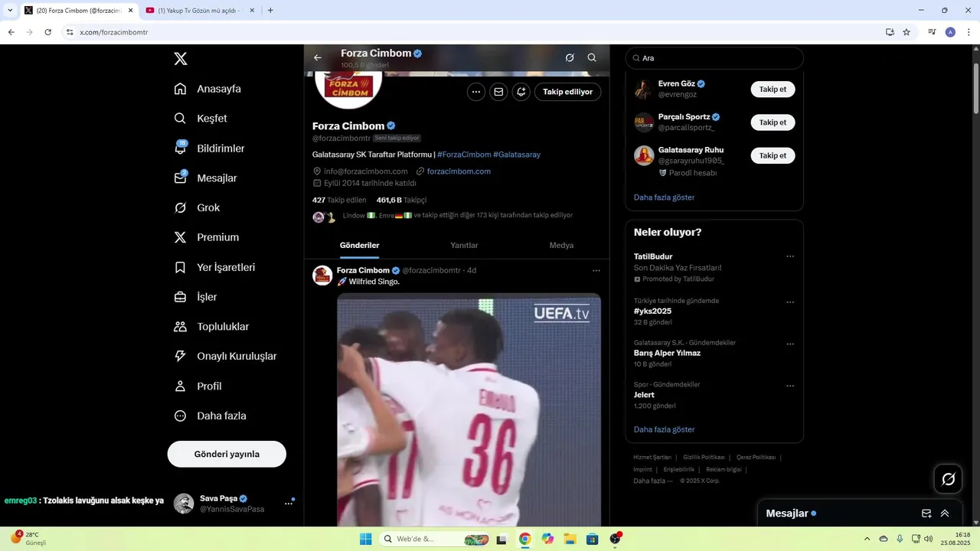
Task: Open a new browser tab
Action: (270, 11)
